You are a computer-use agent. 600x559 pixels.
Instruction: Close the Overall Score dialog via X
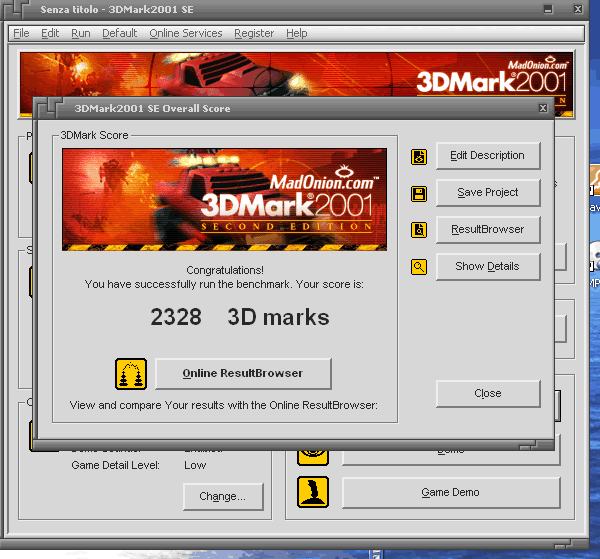pos(543,108)
